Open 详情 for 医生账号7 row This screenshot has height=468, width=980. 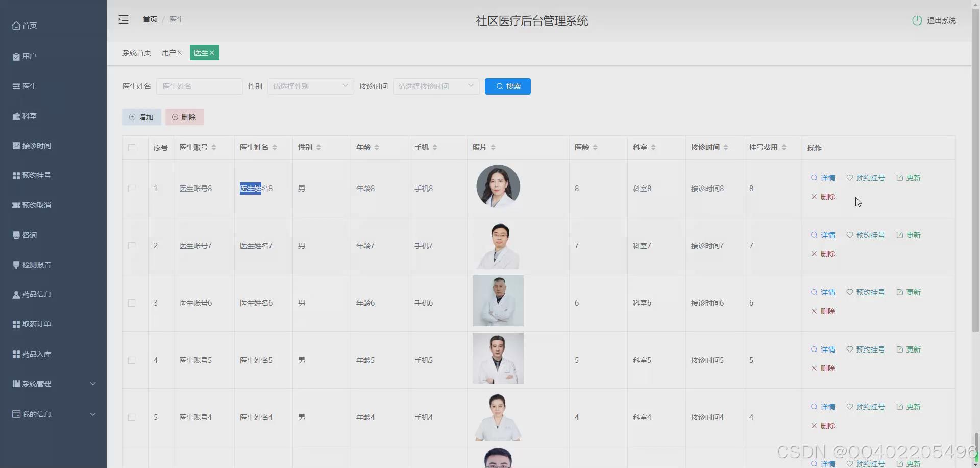pos(823,235)
